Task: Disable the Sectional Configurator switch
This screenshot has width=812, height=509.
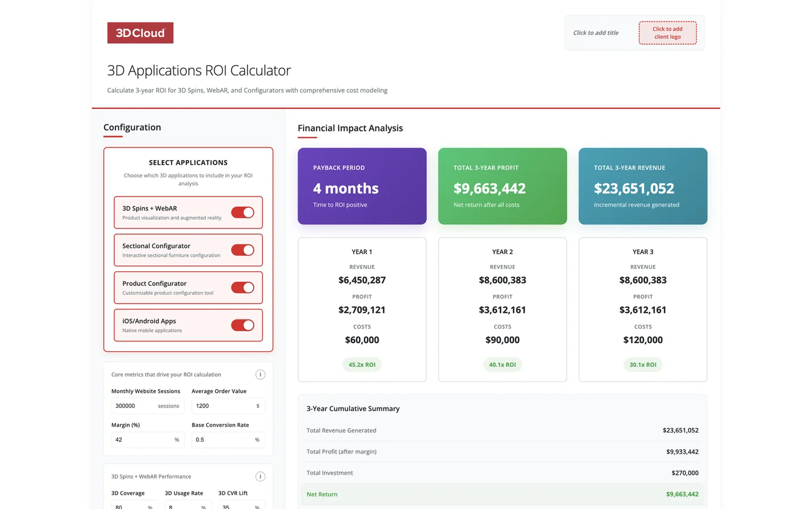Action: 242,250
